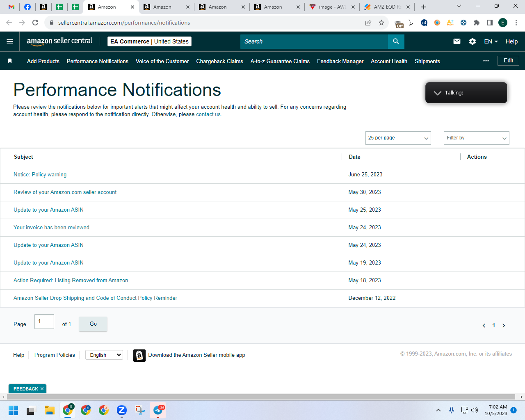Click the Go page button
This screenshot has height=420, width=525.
pos(93,324)
